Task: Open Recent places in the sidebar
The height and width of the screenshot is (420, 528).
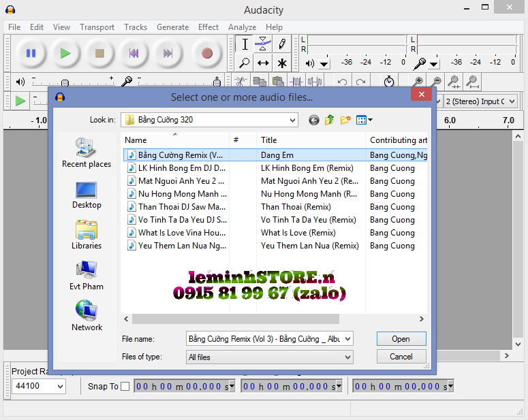Action: (x=87, y=152)
